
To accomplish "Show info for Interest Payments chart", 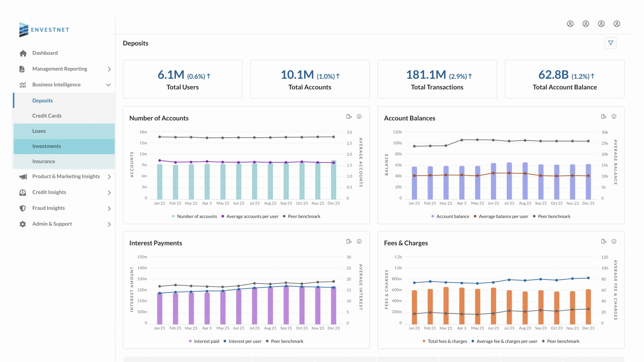I will coord(359,241).
